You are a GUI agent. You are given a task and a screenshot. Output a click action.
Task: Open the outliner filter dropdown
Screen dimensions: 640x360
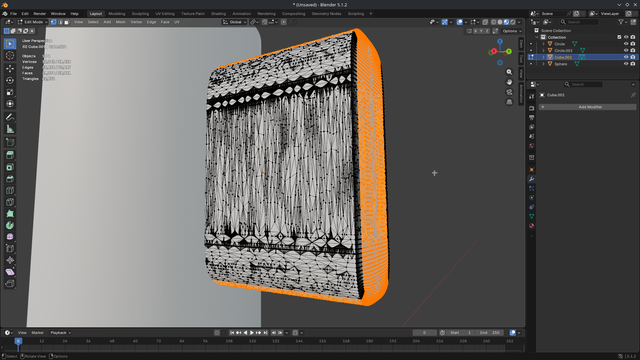click(622, 22)
